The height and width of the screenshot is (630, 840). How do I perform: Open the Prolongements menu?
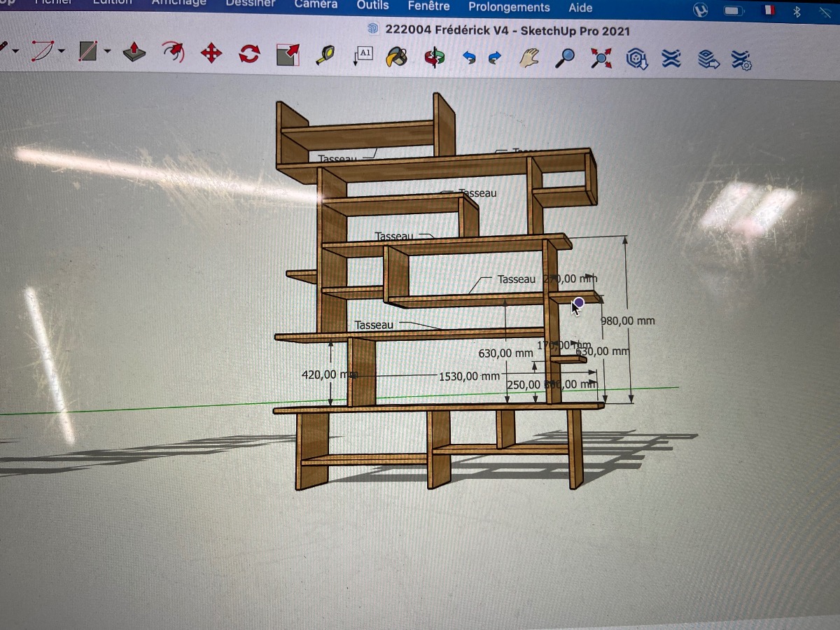(x=509, y=8)
